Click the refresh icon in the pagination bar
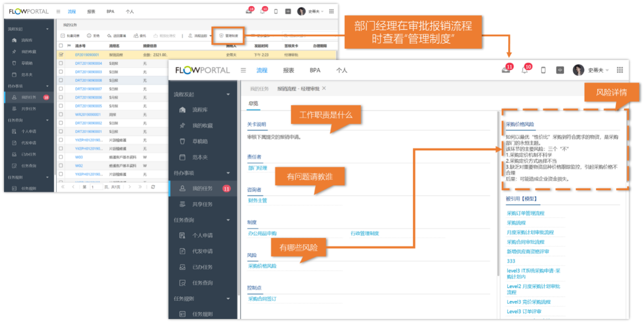 point(153,187)
